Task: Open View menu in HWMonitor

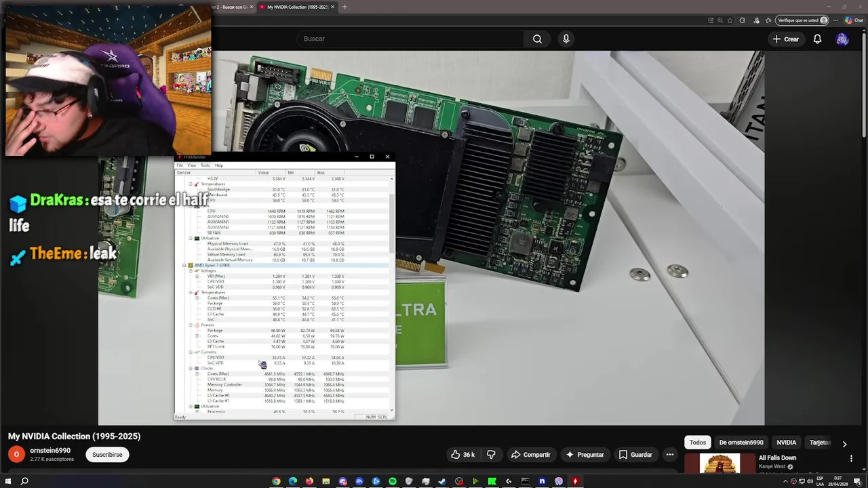Action: pos(192,165)
